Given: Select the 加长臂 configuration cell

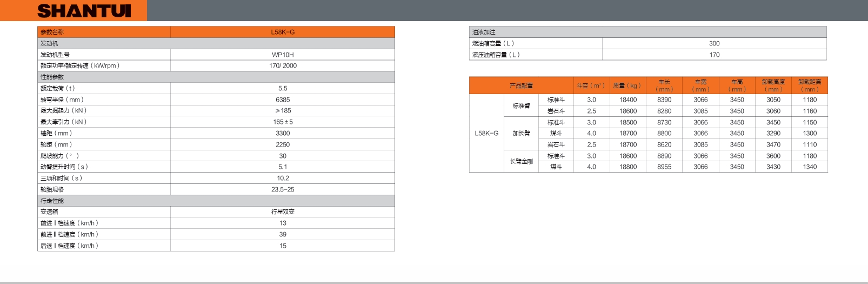Looking at the screenshot, I should (521, 133).
